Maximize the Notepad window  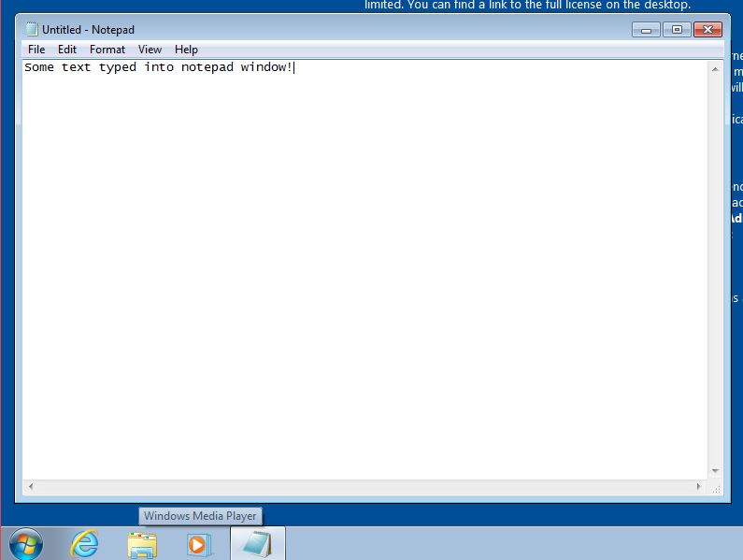click(x=676, y=30)
